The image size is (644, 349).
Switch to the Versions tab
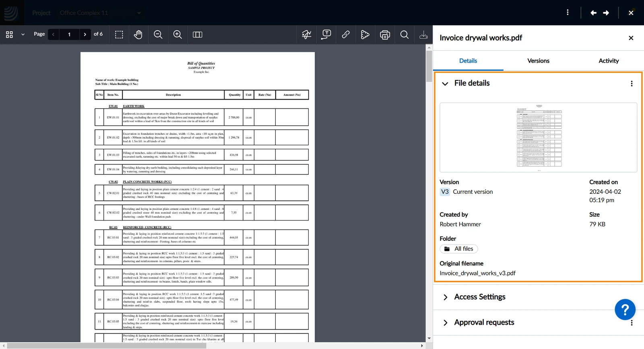(x=538, y=61)
